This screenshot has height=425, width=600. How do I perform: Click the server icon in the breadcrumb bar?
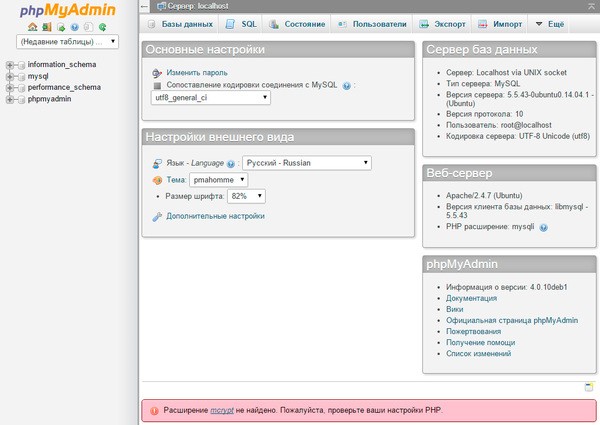[x=161, y=6]
